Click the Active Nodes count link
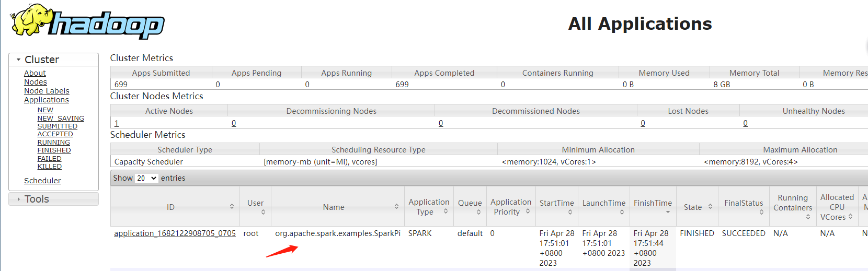 [x=117, y=123]
